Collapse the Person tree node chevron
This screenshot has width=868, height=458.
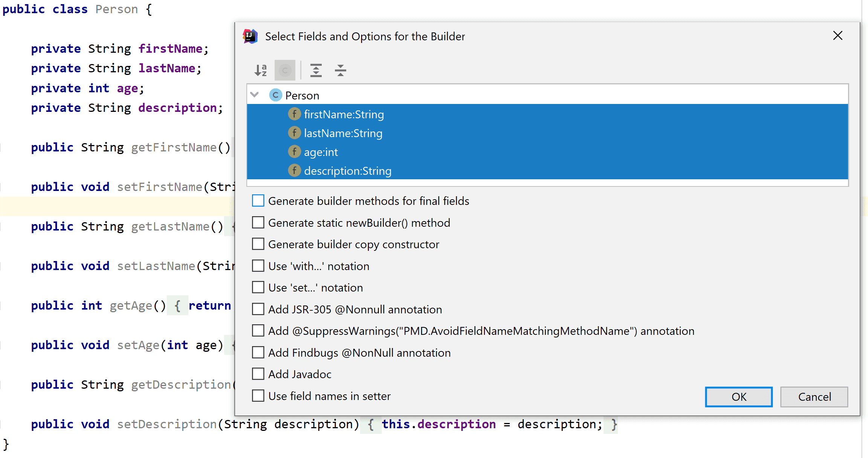pos(255,95)
